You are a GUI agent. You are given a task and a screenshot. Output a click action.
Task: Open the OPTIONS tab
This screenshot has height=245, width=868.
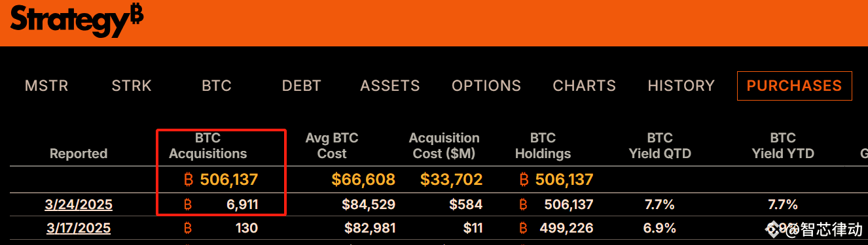coord(486,86)
